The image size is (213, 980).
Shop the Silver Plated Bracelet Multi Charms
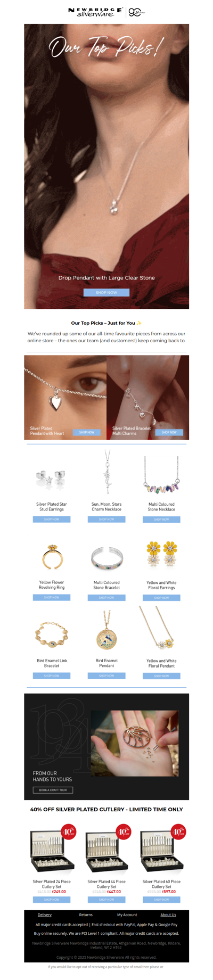pos(169,432)
